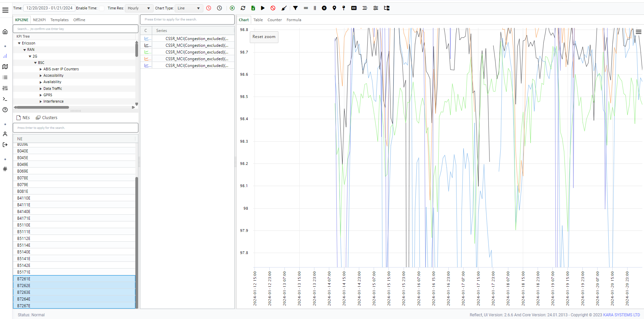Click the black clock icon

click(x=219, y=8)
